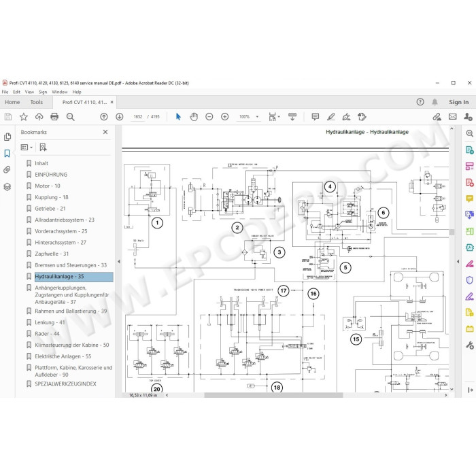Switch to the Tools tab
476x476 pixels.
(37, 102)
